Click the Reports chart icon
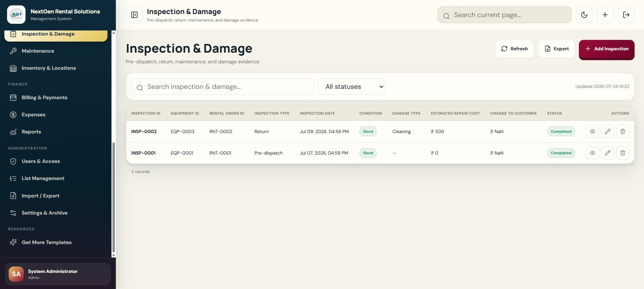644x289 pixels. pyautogui.click(x=13, y=132)
